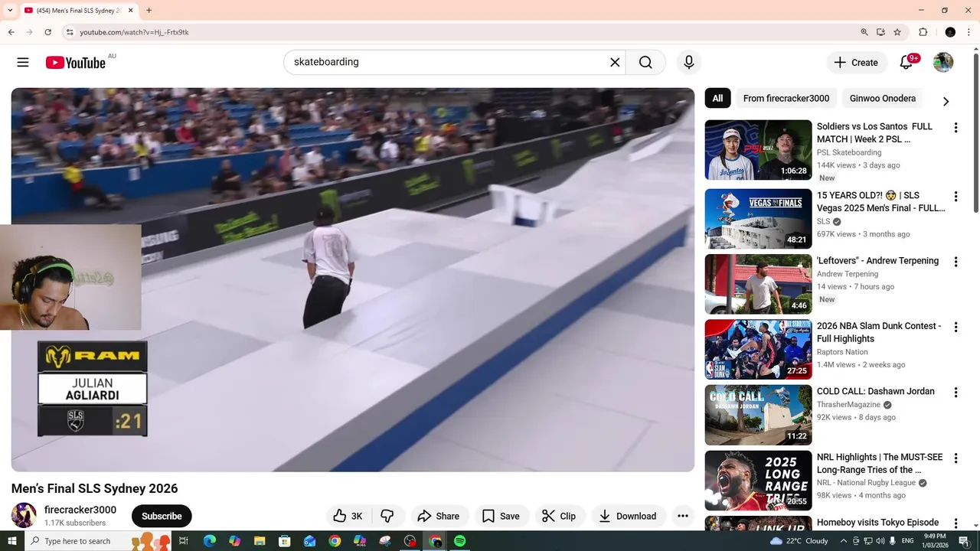Open options for NRL Highlights video
The height and width of the screenshot is (551, 980).
click(955, 458)
